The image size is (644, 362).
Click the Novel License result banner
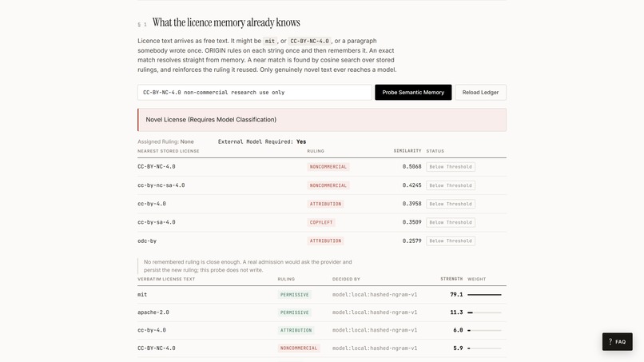tap(322, 120)
